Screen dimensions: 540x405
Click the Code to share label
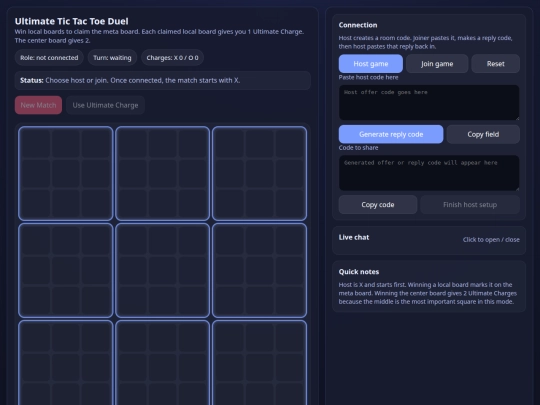click(358, 147)
